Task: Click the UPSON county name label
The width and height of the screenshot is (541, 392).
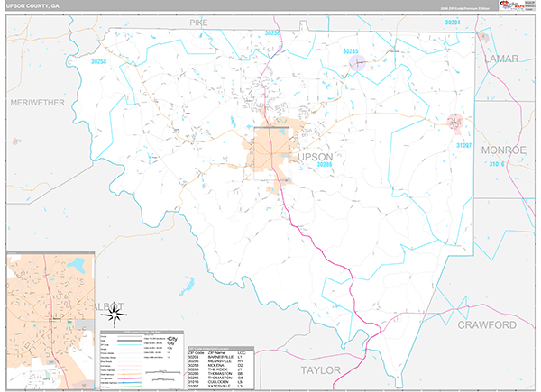Action: point(315,157)
